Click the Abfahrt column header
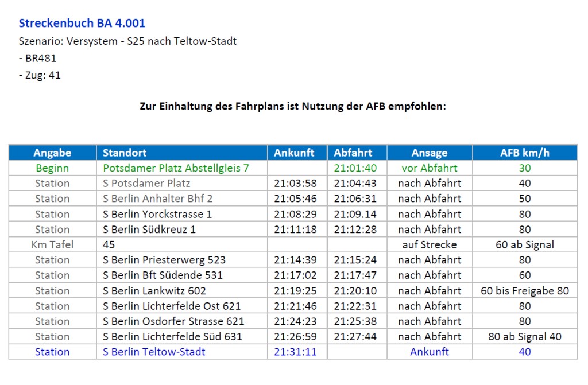 (x=353, y=153)
